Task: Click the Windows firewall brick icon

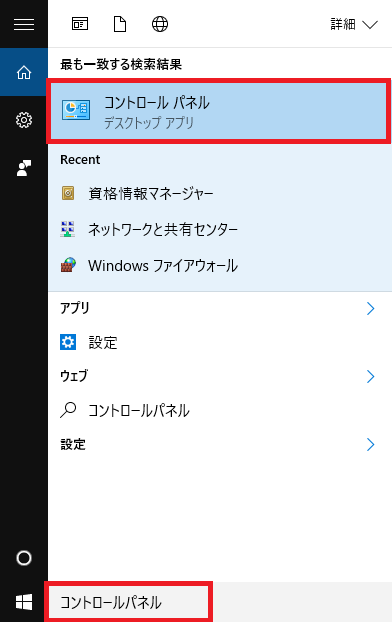Action: [68, 265]
